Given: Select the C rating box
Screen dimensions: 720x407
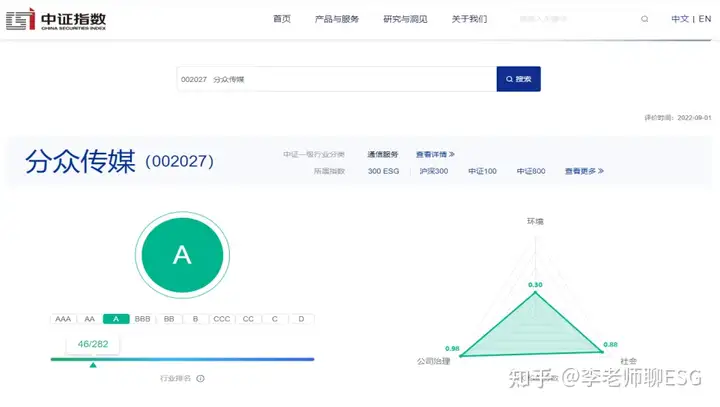Looking at the screenshot, I should click(x=275, y=319).
